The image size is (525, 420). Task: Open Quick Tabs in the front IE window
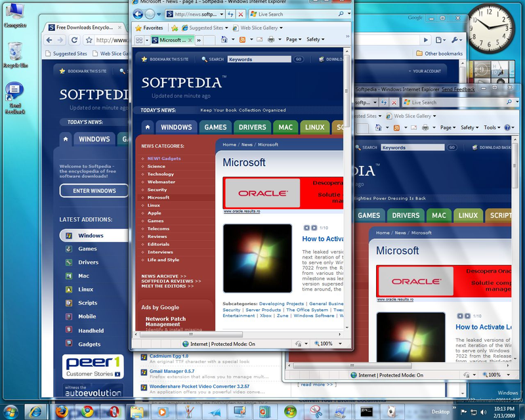tap(139, 40)
